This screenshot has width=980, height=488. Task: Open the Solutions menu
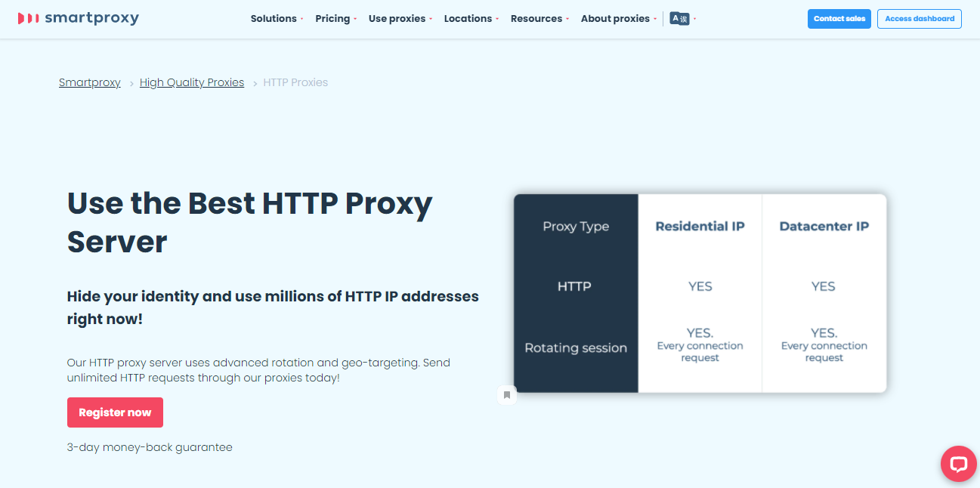click(x=277, y=19)
